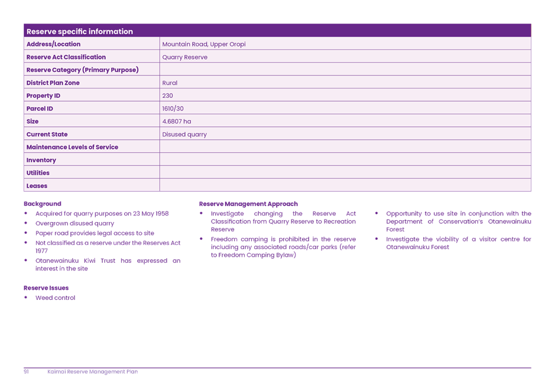This screenshot has height=392, width=555.
Task: Select the 'Reserve Act Classification' label
Action: tap(66, 57)
